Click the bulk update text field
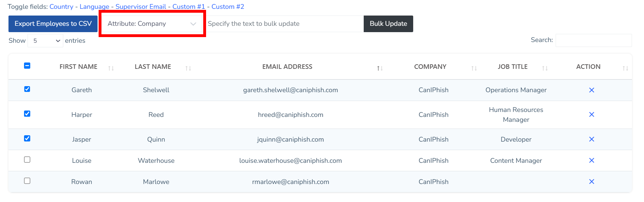 tap(285, 24)
